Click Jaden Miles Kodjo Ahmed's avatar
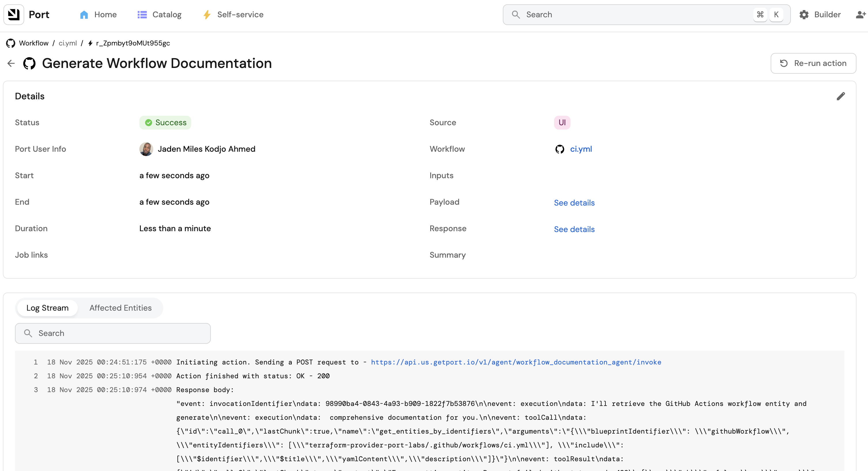The width and height of the screenshot is (868, 471). click(146, 149)
